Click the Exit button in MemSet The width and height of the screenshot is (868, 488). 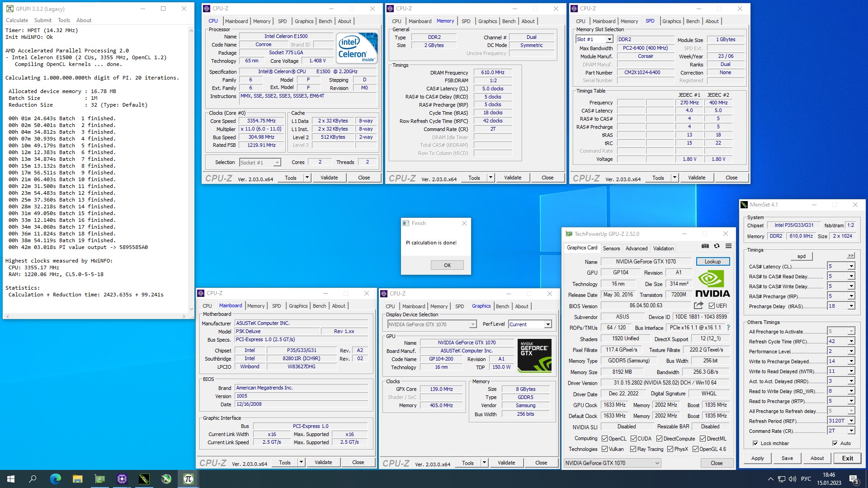848,458
